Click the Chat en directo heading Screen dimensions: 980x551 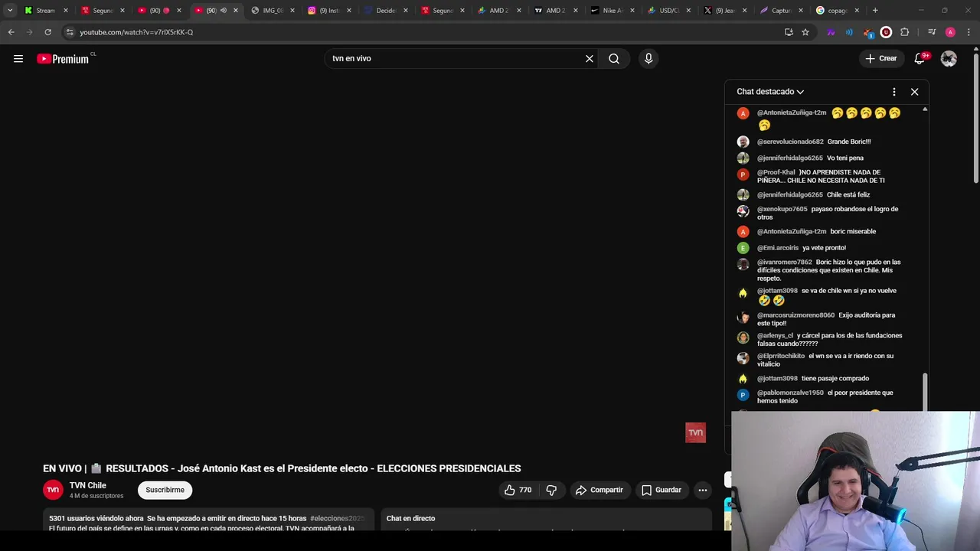410,518
